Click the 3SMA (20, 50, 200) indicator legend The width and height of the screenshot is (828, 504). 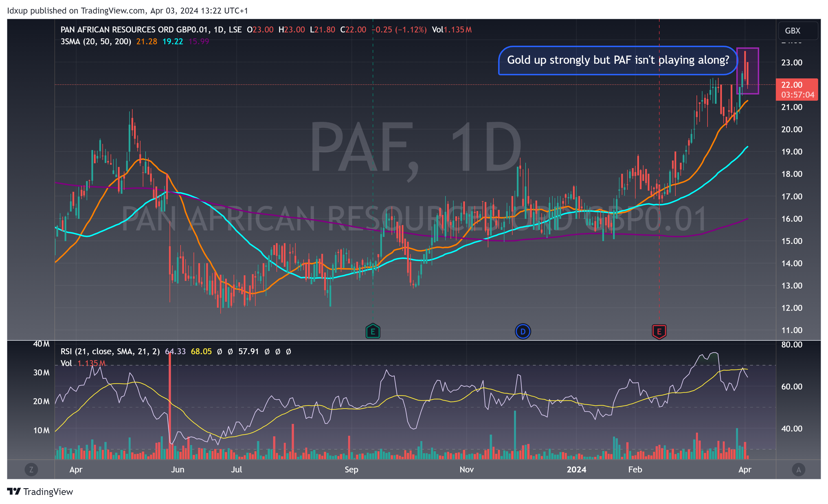(x=96, y=41)
